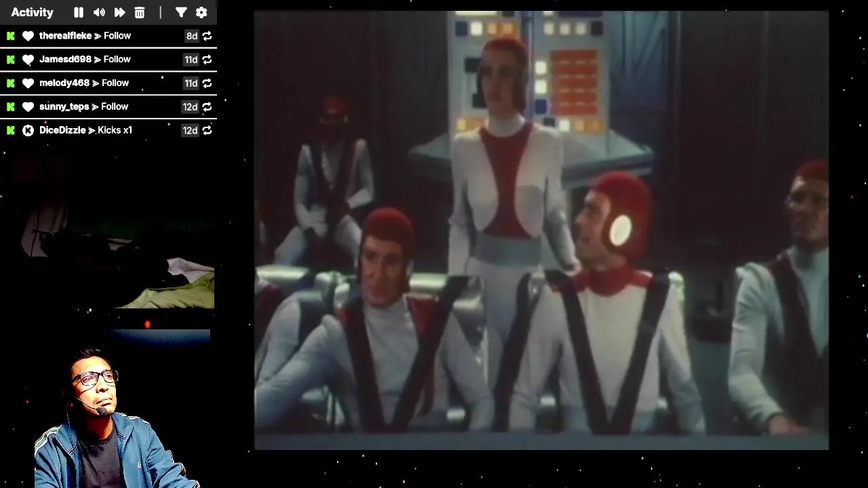Click the Kick logo beside DiceDizzle
Image resolution: width=868 pixels, height=488 pixels.
[x=11, y=131]
